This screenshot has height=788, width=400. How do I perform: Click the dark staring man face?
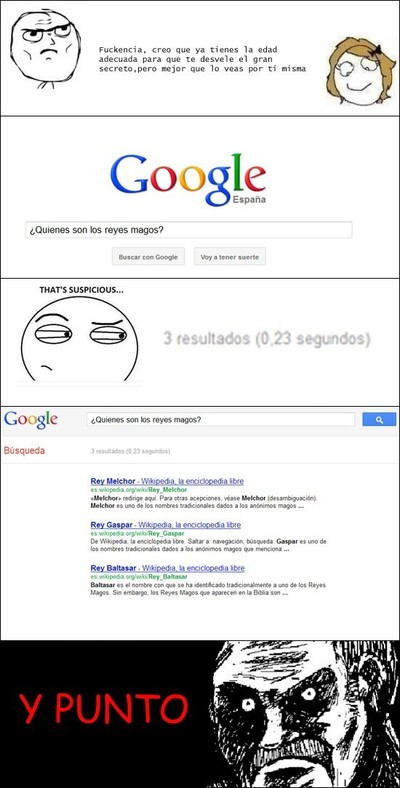[x=306, y=714]
